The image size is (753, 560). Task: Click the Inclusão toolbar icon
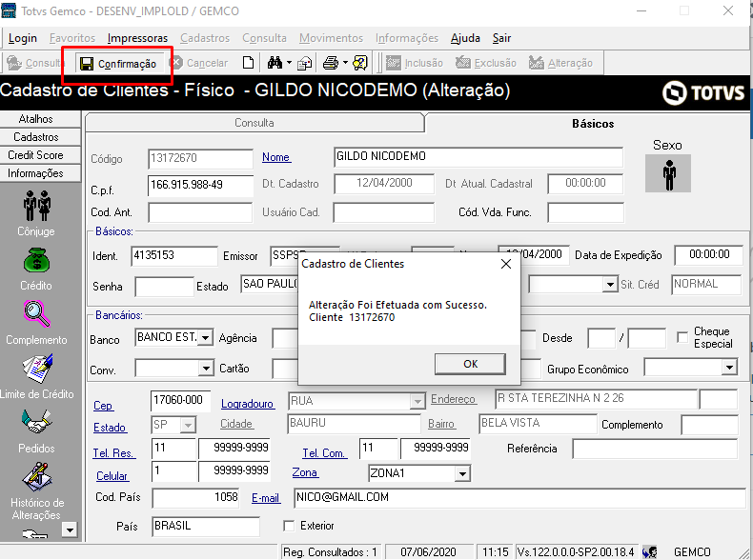[x=394, y=63]
